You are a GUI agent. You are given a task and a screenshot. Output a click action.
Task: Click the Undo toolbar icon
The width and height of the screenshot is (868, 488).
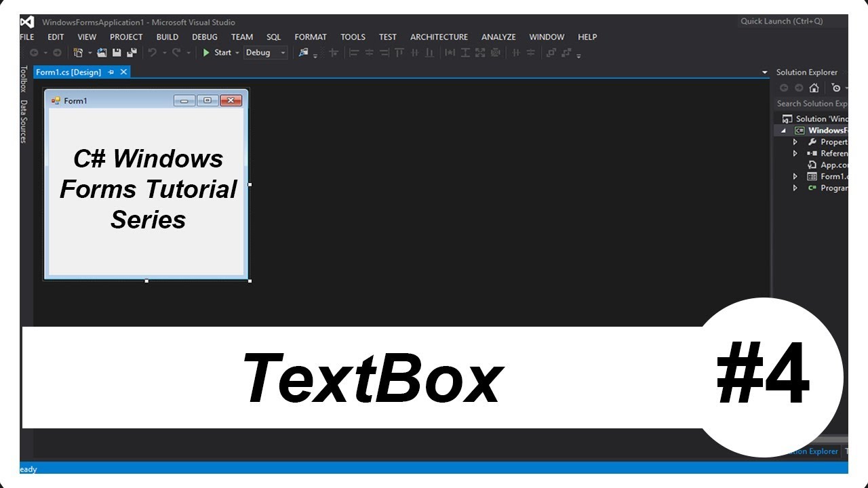[x=153, y=53]
